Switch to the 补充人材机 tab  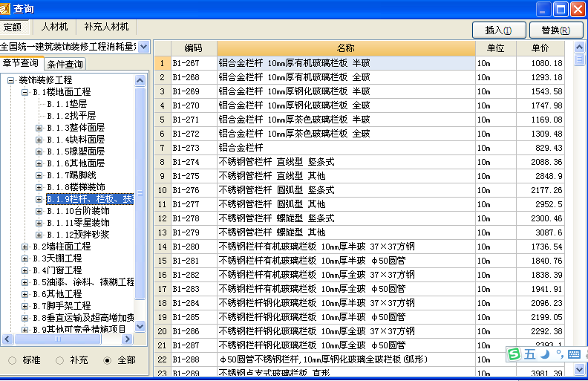tap(106, 27)
